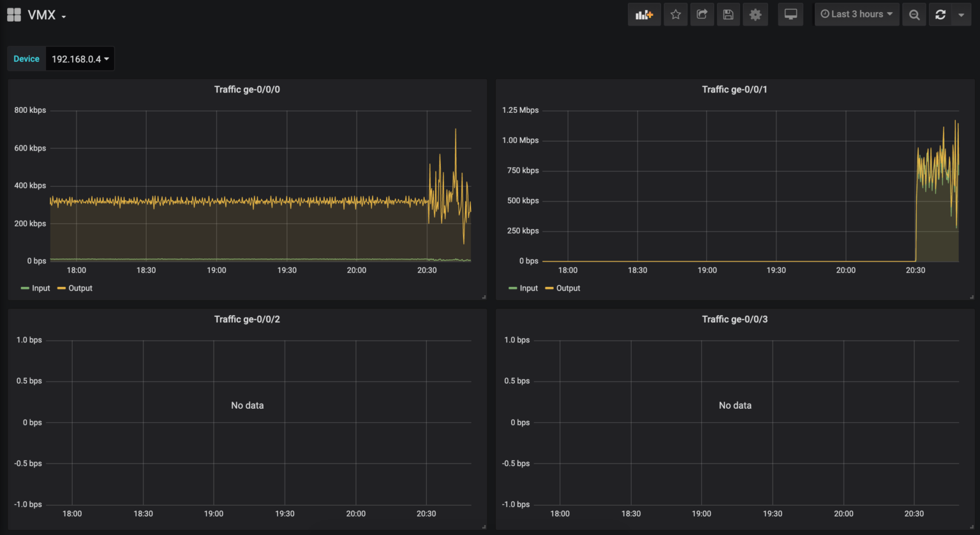
Task: Click the Grafana grid icon next to VMX
Action: coord(13,14)
